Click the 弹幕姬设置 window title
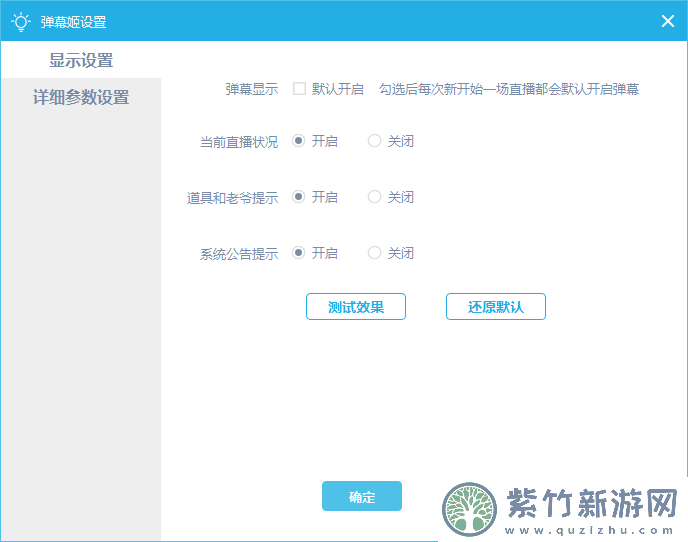This screenshot has height=542, width=688. pos(73,22)
